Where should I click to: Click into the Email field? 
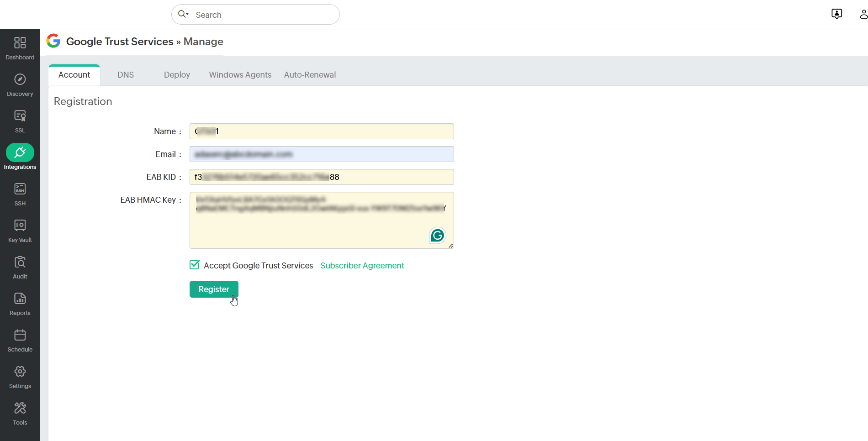[x=322, y=154]
